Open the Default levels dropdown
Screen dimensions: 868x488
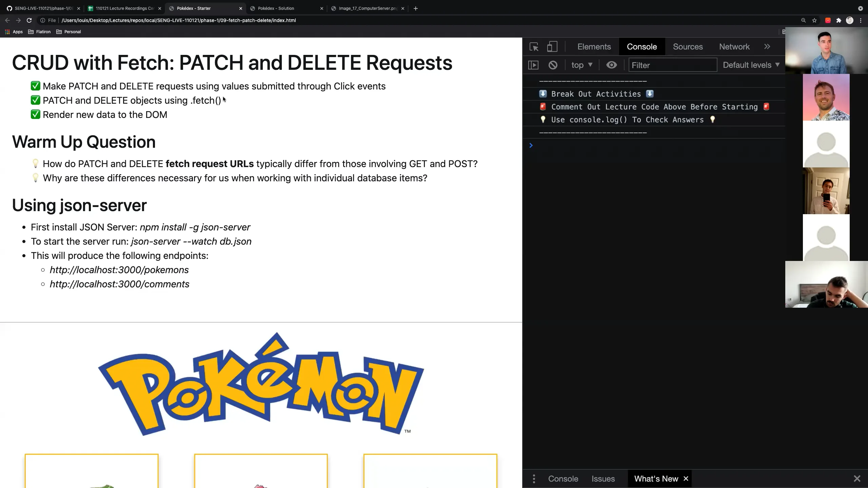tap(750, 65)
